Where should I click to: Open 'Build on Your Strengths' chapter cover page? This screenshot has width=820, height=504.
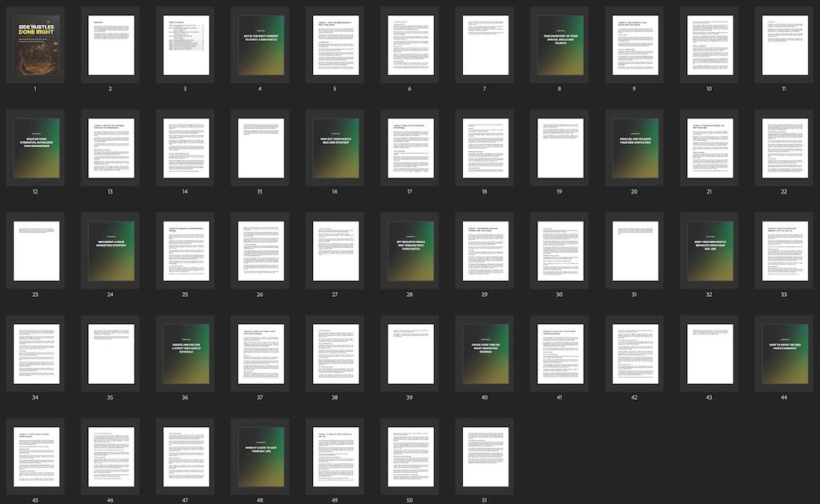tap(36, 148)
